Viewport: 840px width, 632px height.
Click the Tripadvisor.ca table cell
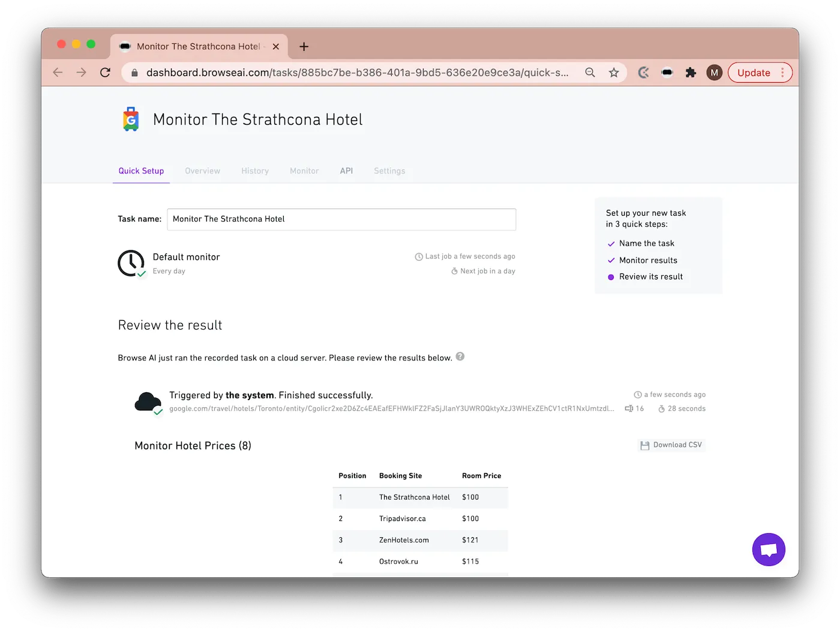coord(402,519)
